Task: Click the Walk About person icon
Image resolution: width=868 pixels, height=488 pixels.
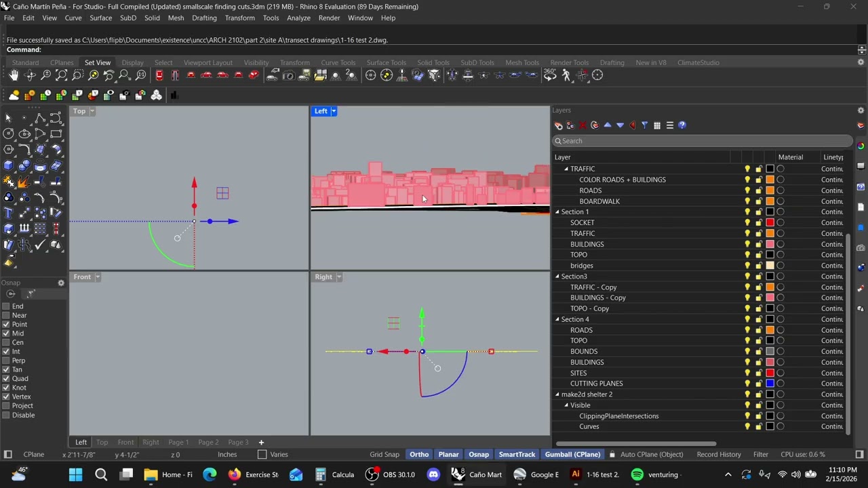Action: tap(566, 75)
